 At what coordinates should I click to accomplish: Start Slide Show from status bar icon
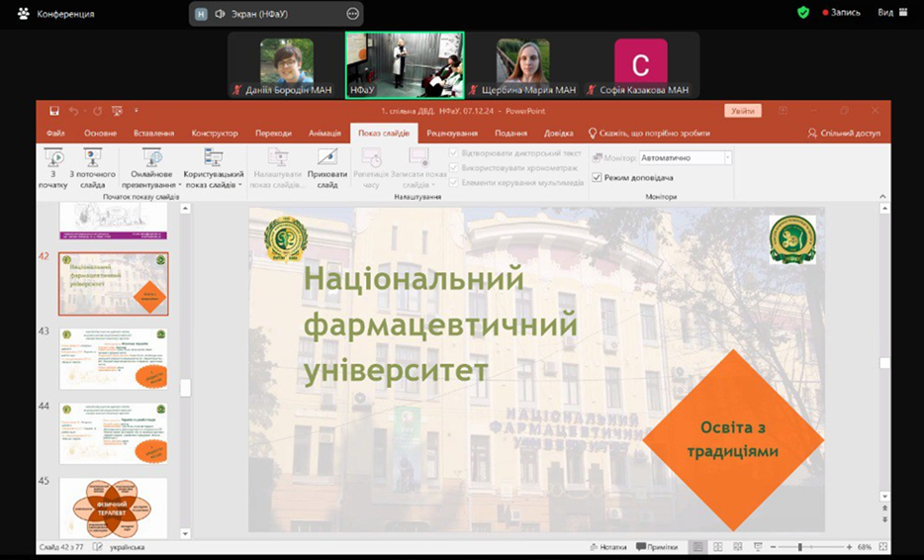tap(758, 547)
